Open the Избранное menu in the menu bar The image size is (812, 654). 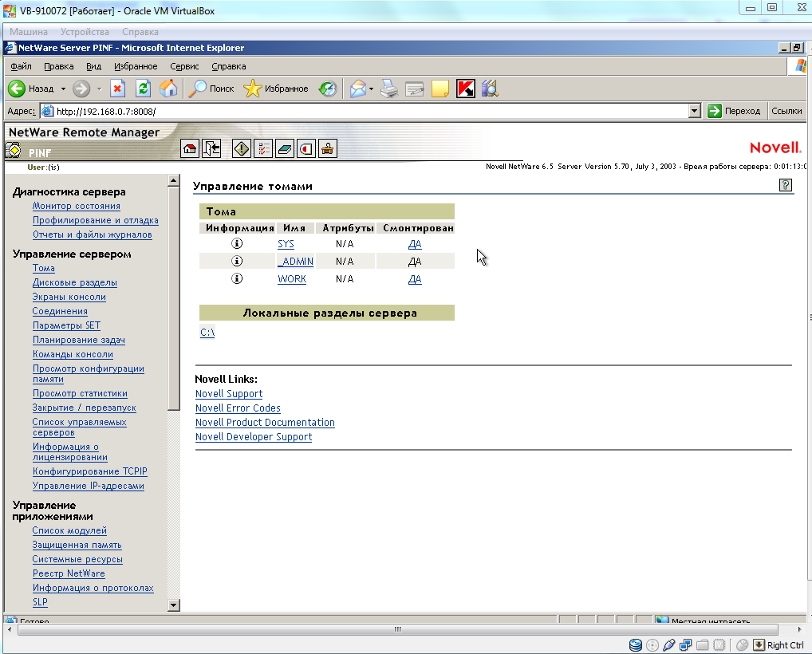coord(136,66)
